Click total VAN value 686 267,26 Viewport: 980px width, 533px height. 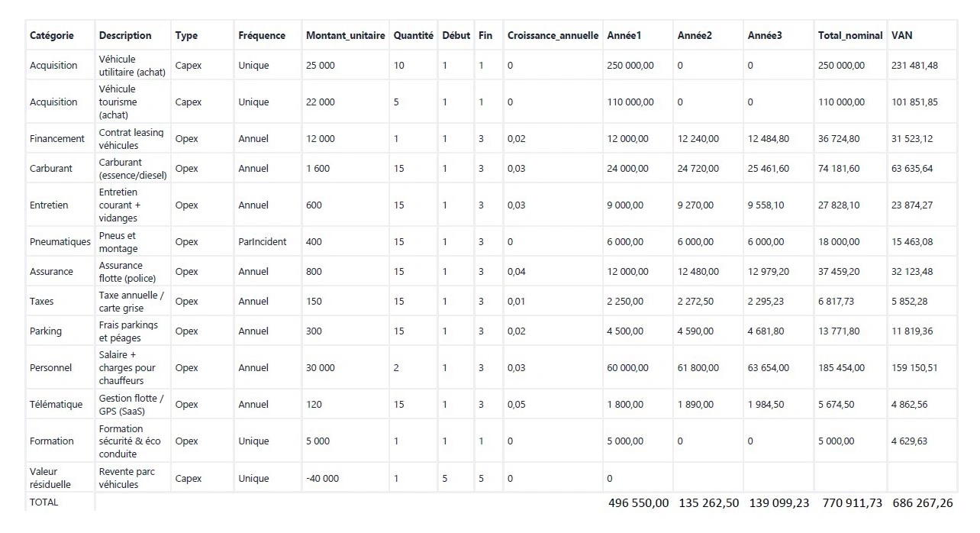921,503
